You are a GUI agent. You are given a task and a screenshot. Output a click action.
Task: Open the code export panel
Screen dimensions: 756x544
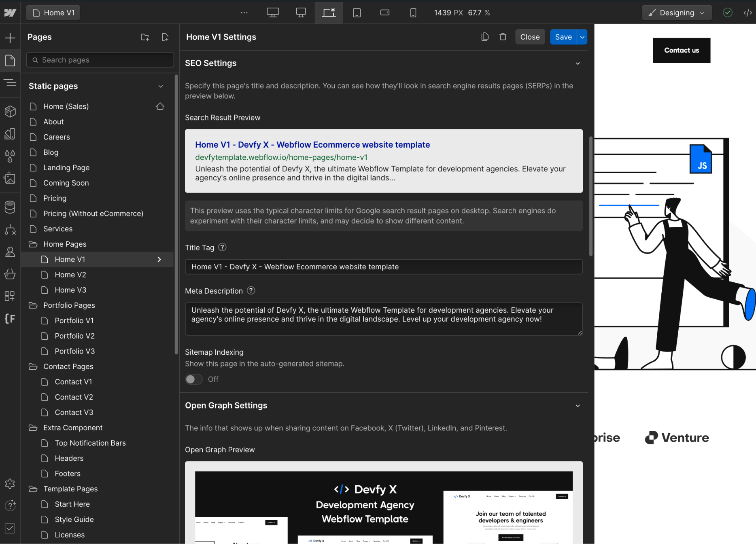coord(748,13)
